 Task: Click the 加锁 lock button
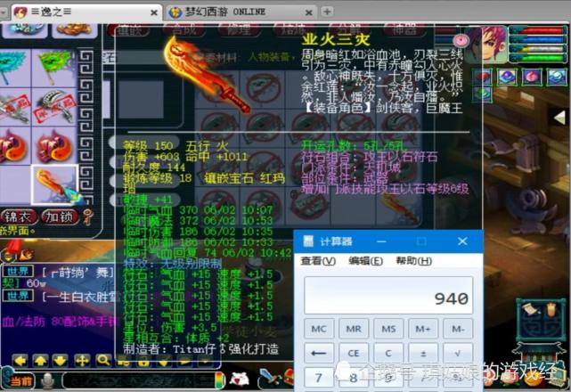[x=60, y=216]
